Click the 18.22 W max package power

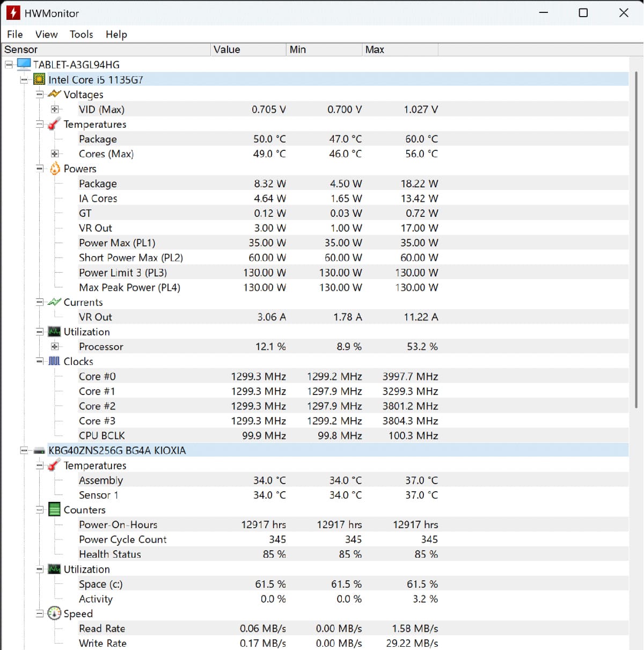(x=419, y=184)
